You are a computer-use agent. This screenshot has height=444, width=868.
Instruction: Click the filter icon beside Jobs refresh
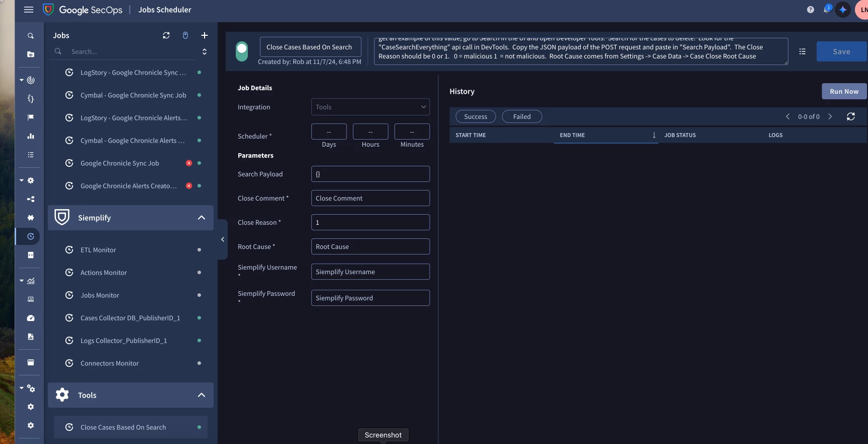(x=185, y=35)
